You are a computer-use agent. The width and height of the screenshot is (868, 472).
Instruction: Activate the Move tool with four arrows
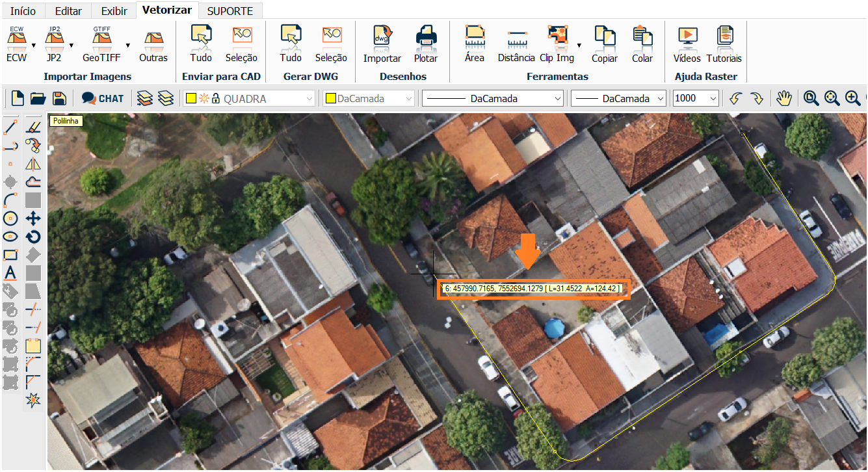33,218
